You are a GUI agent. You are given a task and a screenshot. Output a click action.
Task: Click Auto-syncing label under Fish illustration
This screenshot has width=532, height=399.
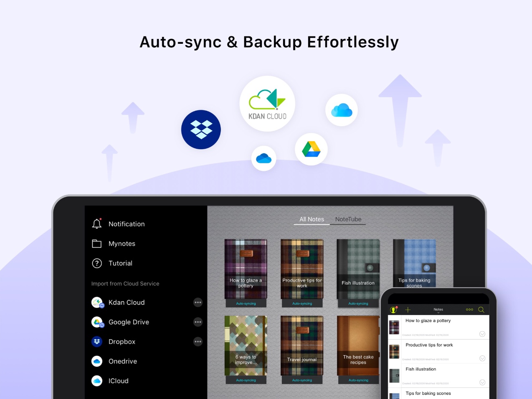point(358,303)
